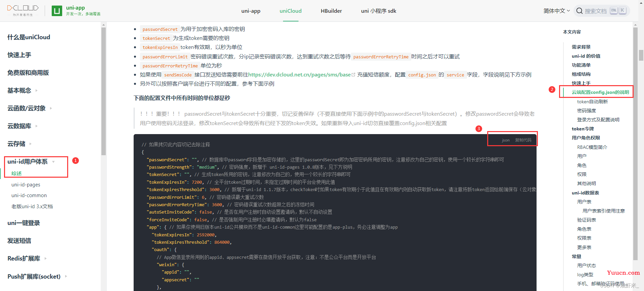
Task: Jump to uni-id数据表 in contents
Action: (x=585, y=193)
